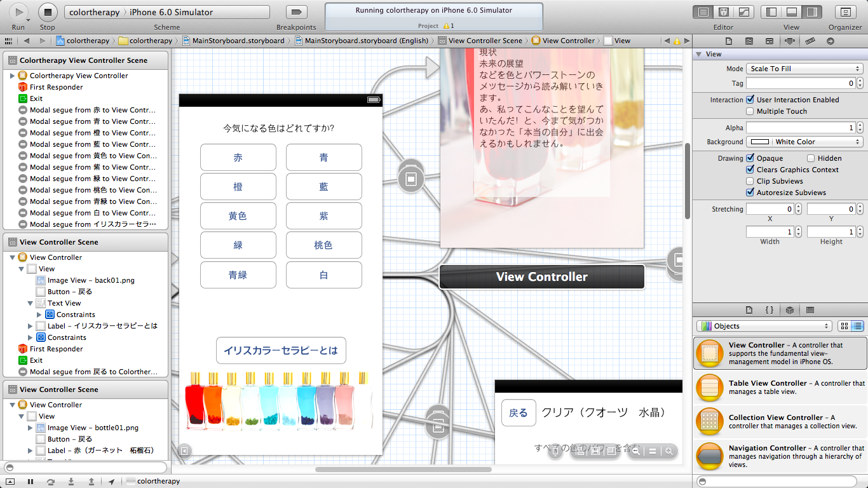Open the Background White Color dropdown

coord(804,142)
